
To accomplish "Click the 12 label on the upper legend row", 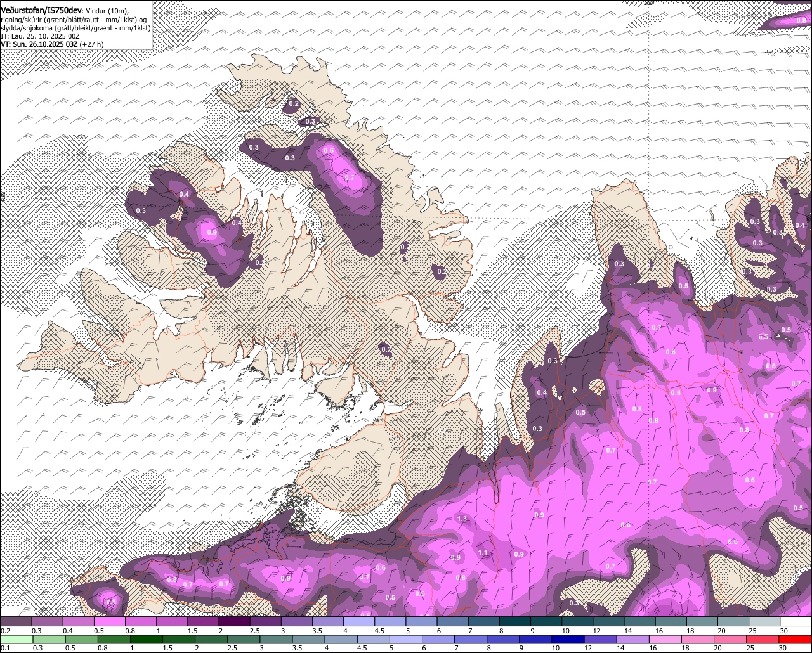I will (598, 631).
